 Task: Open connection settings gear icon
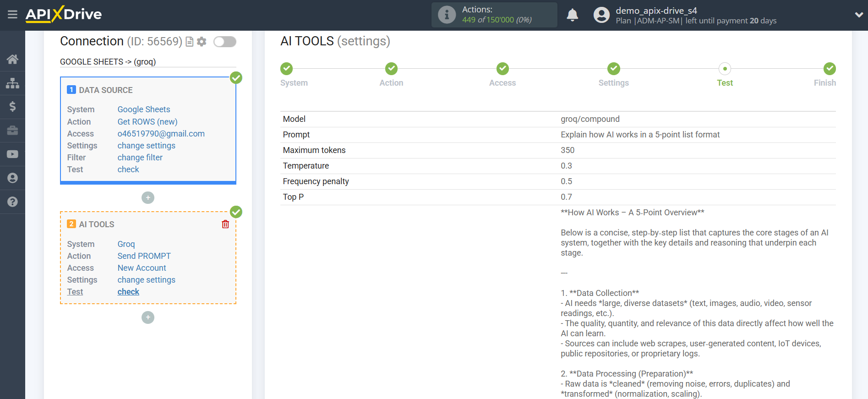click(202, 42)
